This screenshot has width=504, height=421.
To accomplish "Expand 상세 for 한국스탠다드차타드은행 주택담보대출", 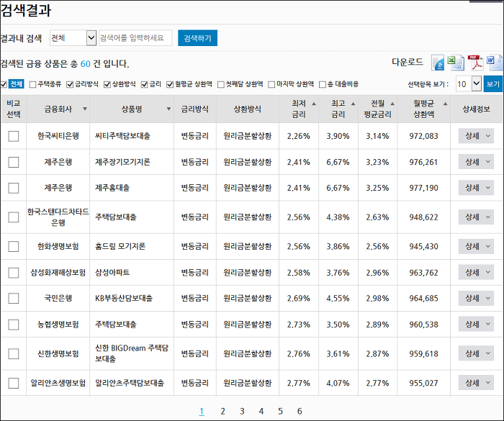I will [x=476, y=217].
